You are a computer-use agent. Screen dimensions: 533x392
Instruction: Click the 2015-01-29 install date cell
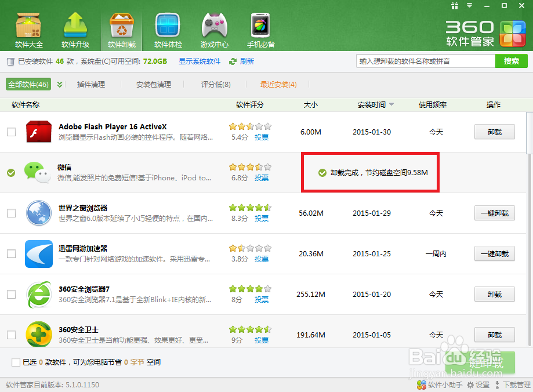click(x=372, y=213)
